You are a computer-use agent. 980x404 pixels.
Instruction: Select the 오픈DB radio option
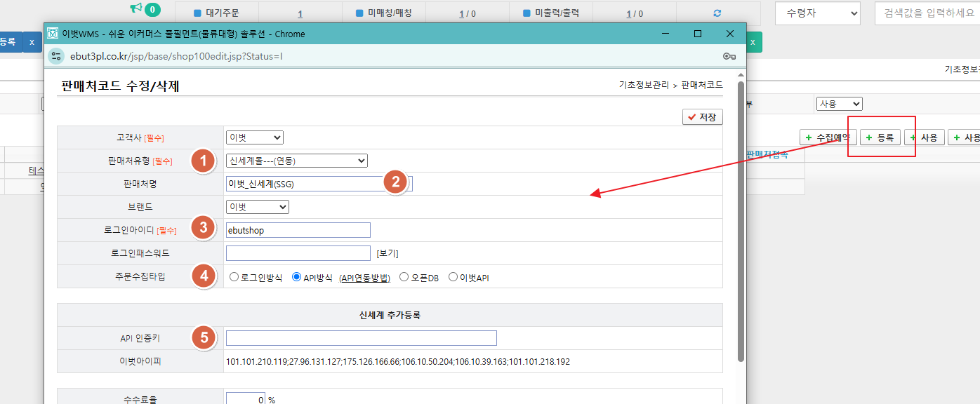click(x=404, y=277)
